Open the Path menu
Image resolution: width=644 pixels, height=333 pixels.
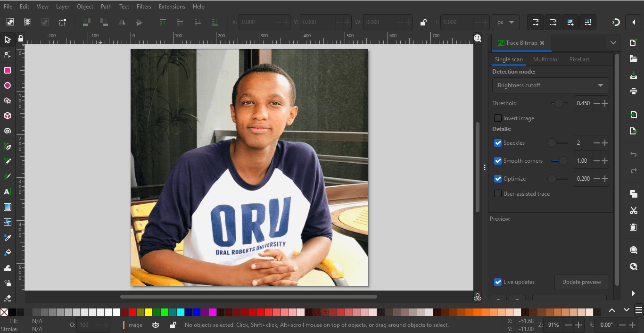106,7
